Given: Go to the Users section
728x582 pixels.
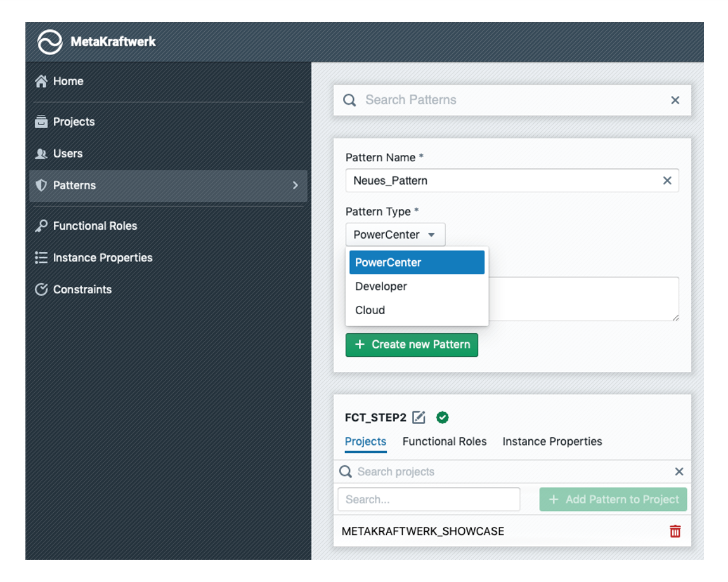Looking at the screenshot, I should 67,154.
